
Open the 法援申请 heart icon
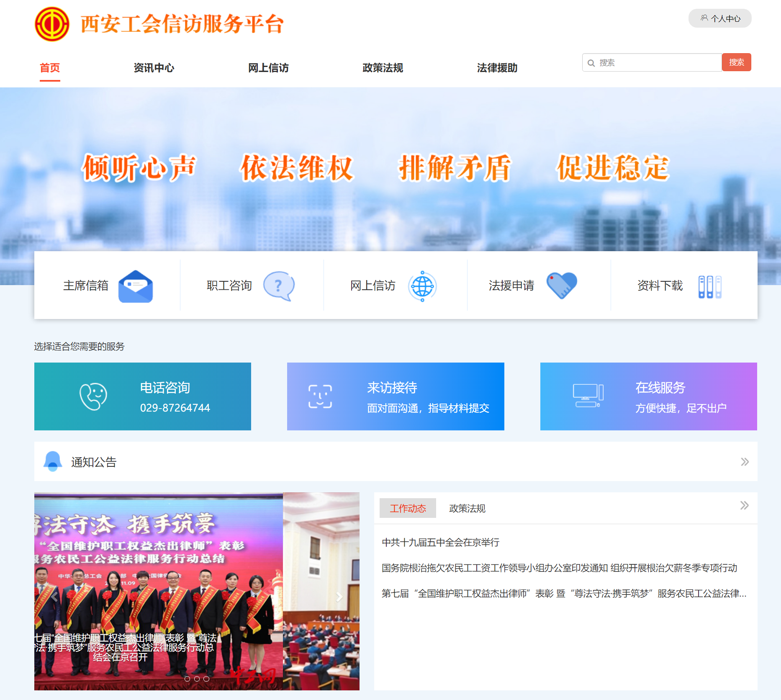pyautogui.click(x=562, y=286)
